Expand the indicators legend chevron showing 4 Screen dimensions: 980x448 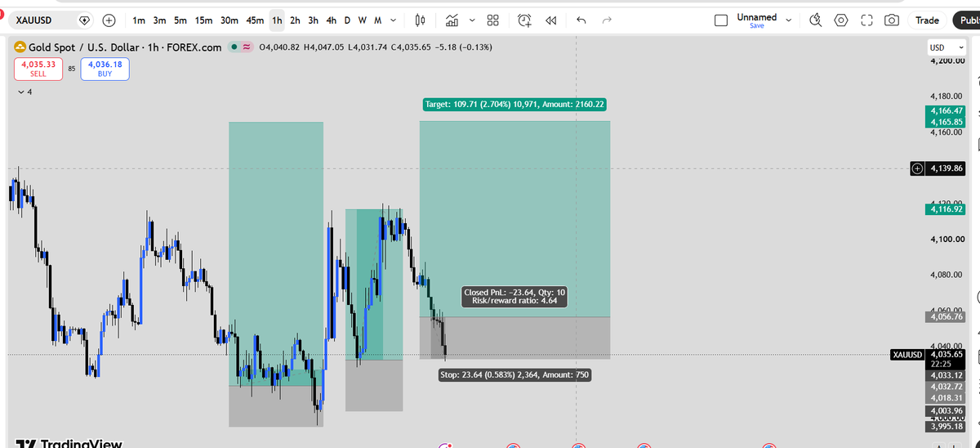[x=24, y=92]
